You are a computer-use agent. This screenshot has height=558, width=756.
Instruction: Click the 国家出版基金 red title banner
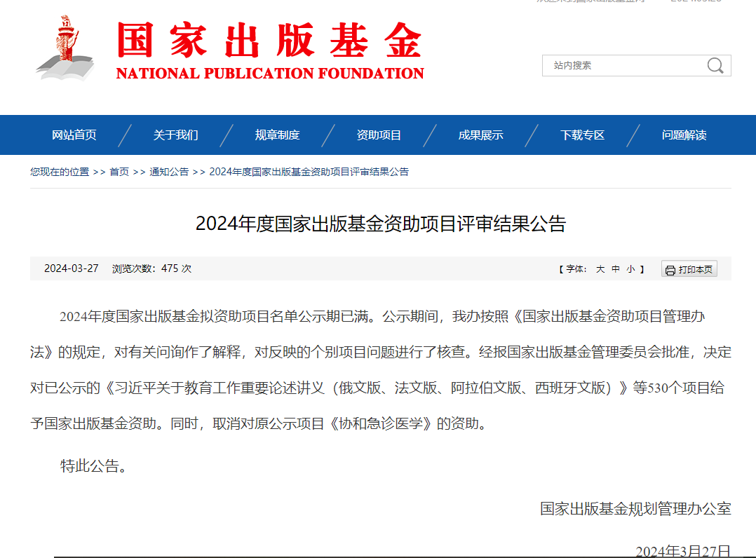(270, 40)
